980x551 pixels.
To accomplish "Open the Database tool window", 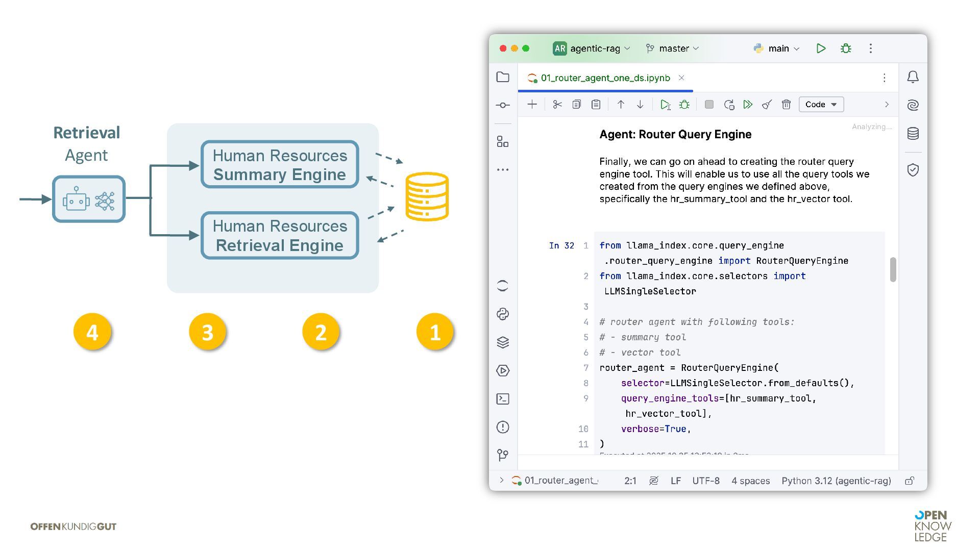I will pos(913,134).
